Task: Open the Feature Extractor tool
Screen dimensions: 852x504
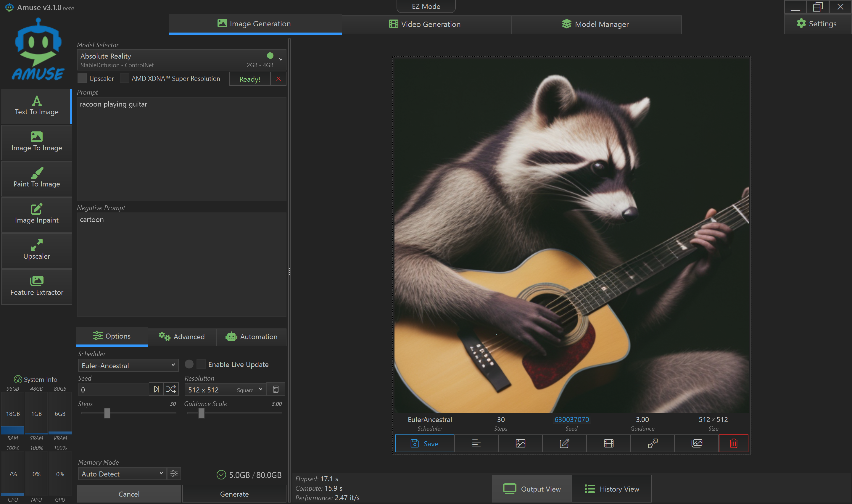Action: point(37,286)
